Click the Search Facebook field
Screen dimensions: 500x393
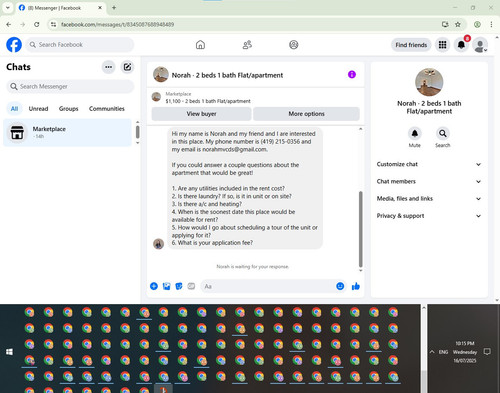tap(80, 45)
